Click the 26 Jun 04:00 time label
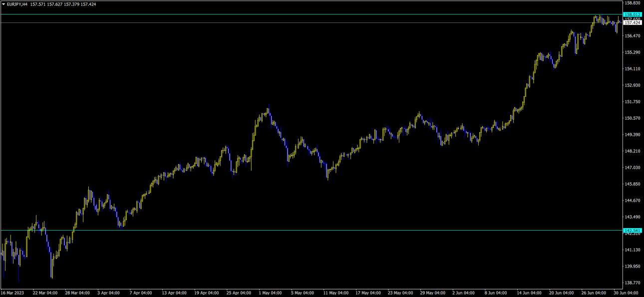Viewport: 644px width, 297px height. click(595, 293)
